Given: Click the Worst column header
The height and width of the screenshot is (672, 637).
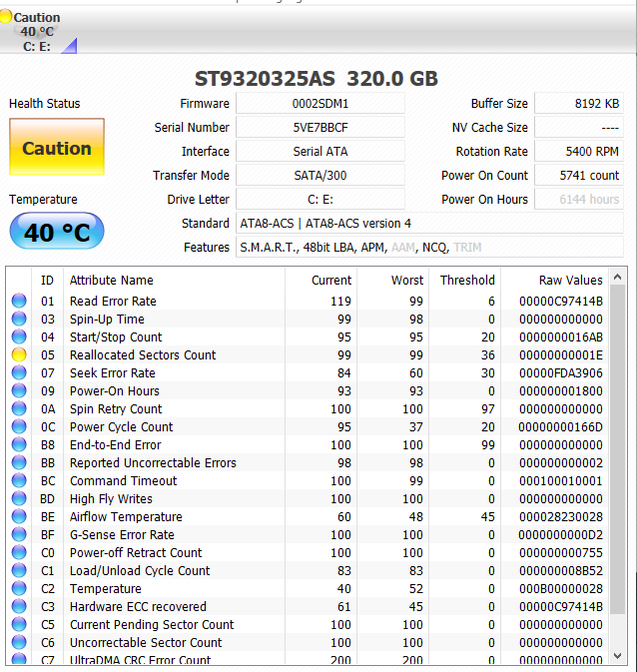Looking at the screenshot, I should 393,281.
